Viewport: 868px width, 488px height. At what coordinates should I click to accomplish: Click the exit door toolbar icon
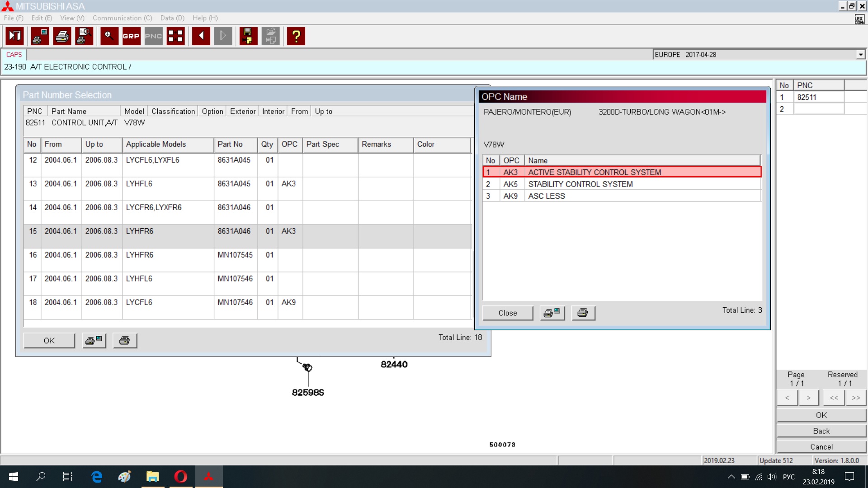[x=15, y=36]
